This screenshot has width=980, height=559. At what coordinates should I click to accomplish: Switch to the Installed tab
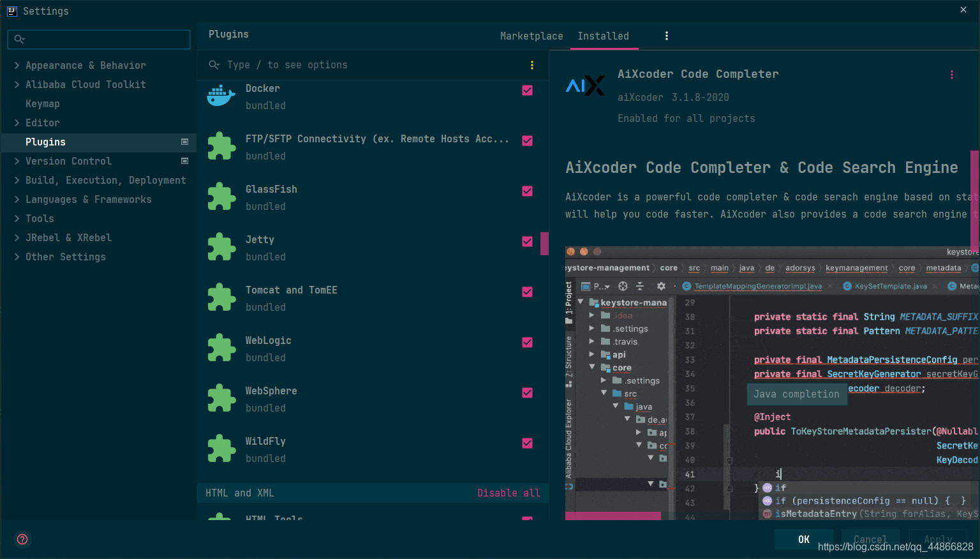603,36
